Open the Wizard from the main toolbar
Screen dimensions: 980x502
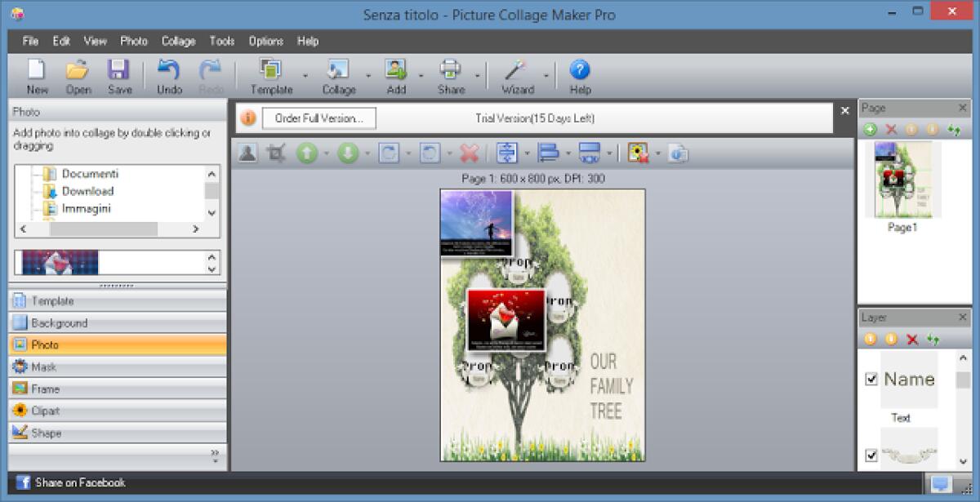point(517,72)
